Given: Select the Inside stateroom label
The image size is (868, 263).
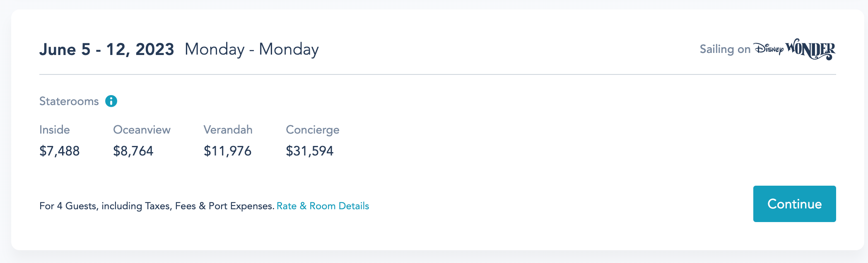Looking at the screenshot, I should (x=55, y=130).
